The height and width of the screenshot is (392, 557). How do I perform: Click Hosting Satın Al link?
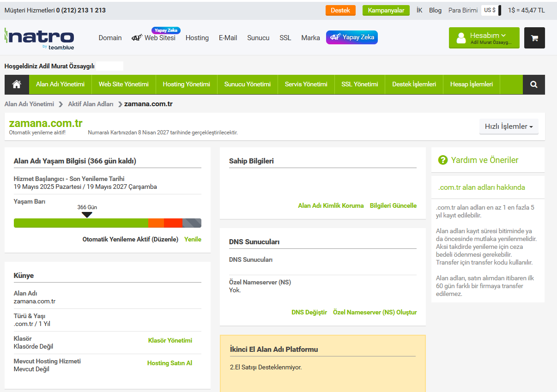click(x=170, y=363)
